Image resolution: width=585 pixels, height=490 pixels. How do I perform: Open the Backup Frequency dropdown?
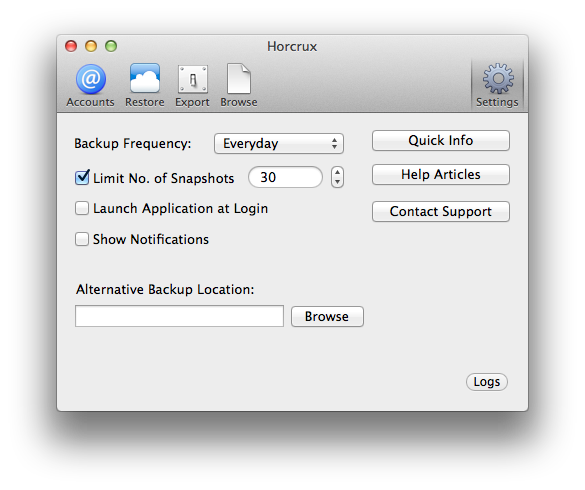279,144
